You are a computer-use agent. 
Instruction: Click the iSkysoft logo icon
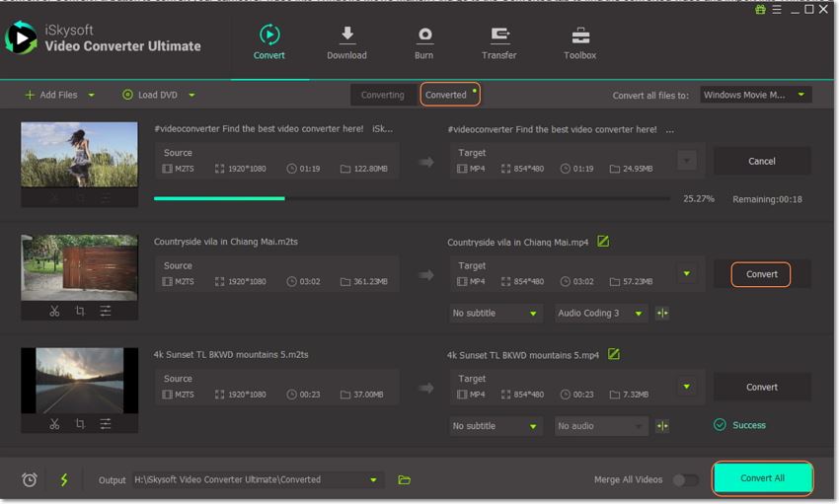point(21,37)
